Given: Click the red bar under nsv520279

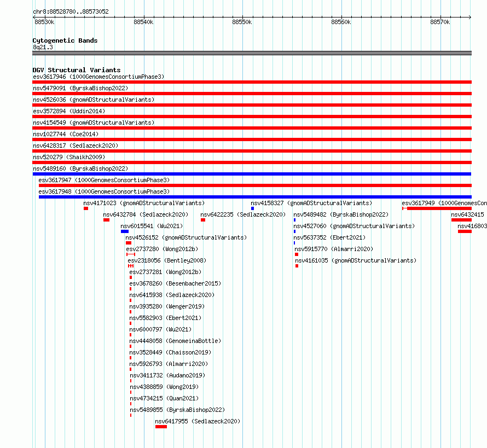Looking at the screenshot, I should tap(252, 162).
